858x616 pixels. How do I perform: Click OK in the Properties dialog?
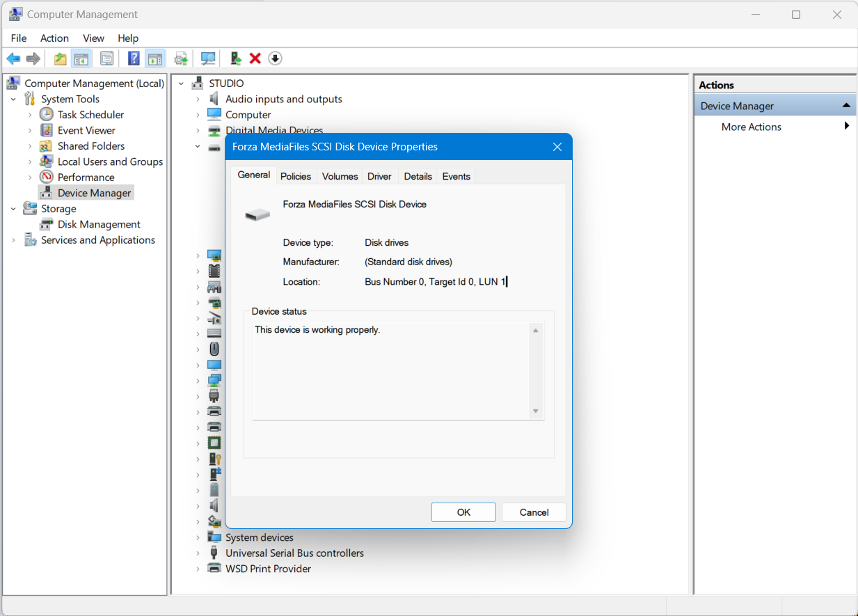click(463, 512)
